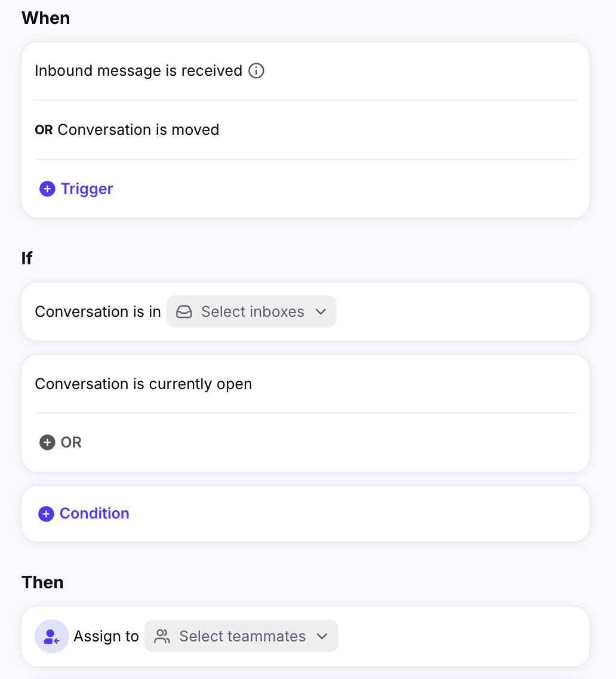The height and width of the screenshot is (679, 616).
Task: Expand the chevron on Select inboxes
Action: tap(321, 312)
